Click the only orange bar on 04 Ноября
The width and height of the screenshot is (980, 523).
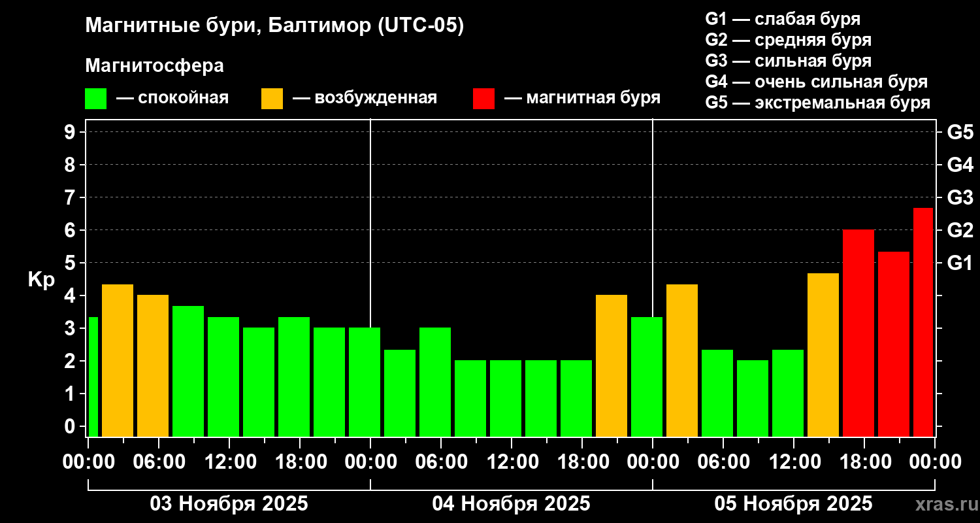click(x=612, y=366)
